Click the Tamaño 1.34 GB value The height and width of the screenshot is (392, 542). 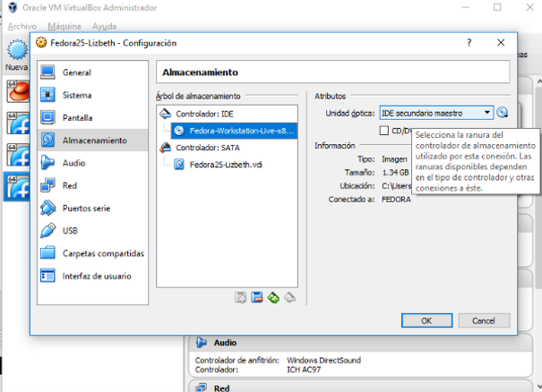click(x=395, y=173)
